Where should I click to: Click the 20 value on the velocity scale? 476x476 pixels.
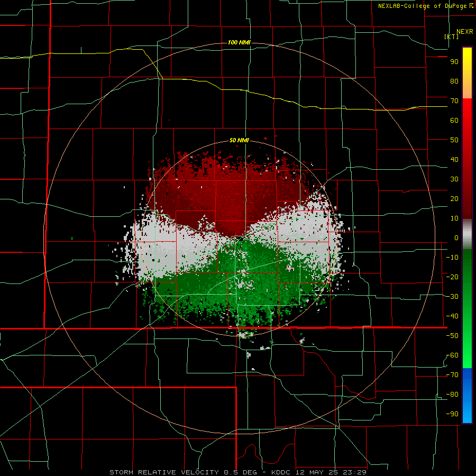[454, 199]
